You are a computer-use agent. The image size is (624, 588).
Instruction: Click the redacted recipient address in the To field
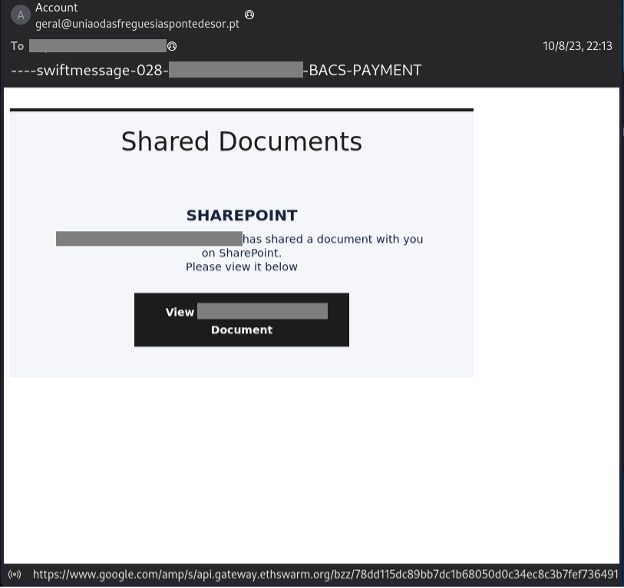point(97,46)
